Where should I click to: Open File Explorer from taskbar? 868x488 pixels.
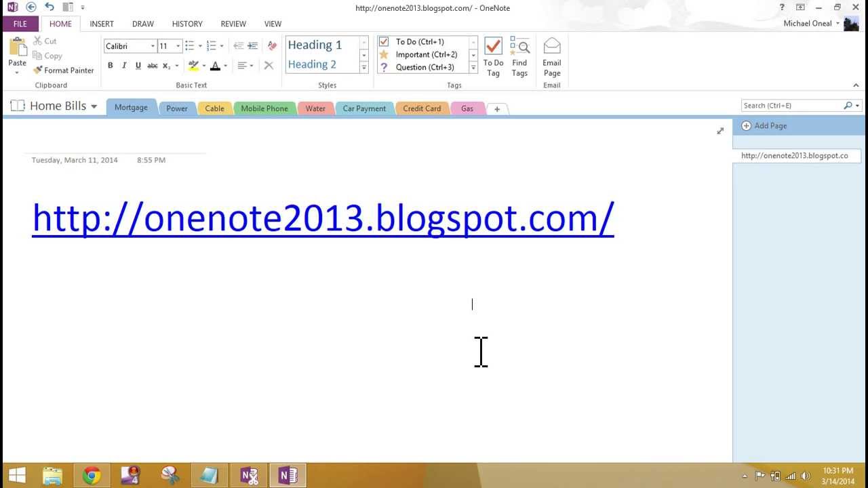click(53, 476)
